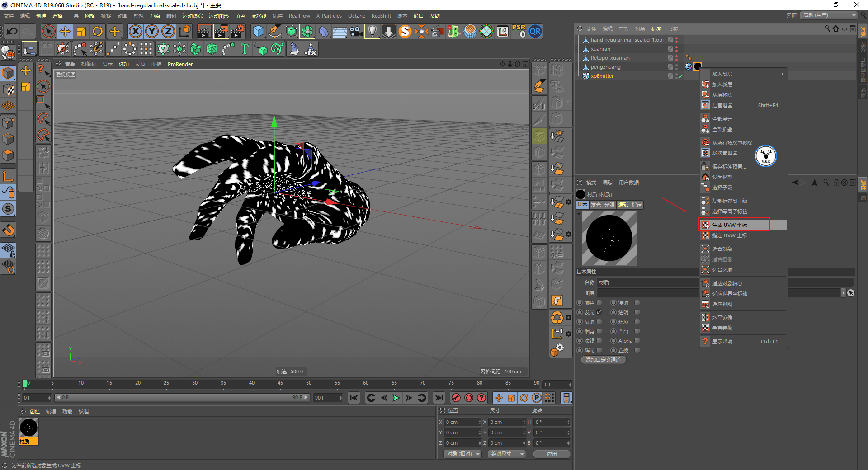868x470 pixels.
Task: Click the 应用 apply button
Action: point(552,454)
